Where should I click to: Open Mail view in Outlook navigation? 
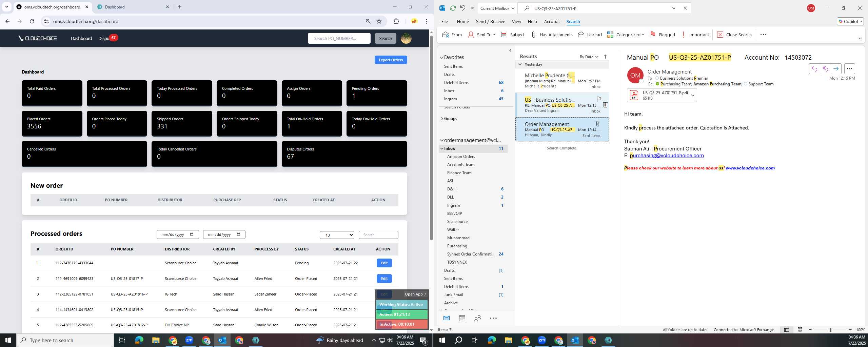pos(447,318)
